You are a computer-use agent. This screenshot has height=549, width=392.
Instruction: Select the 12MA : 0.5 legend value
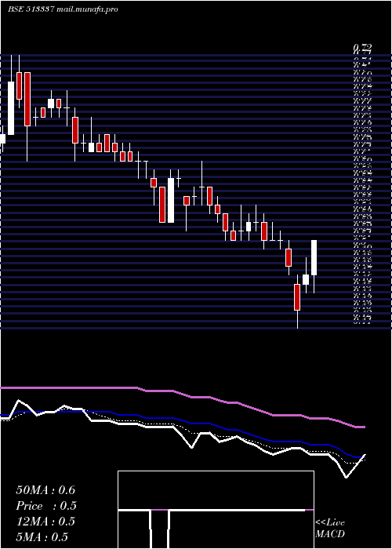point(45,522)
